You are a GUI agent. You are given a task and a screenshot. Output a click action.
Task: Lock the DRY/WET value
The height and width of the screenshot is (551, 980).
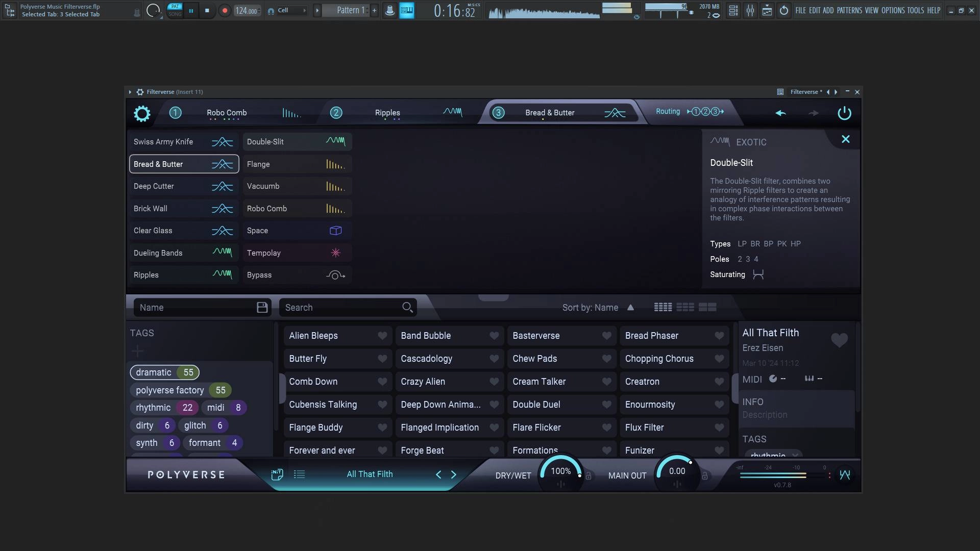click(589, 476)
